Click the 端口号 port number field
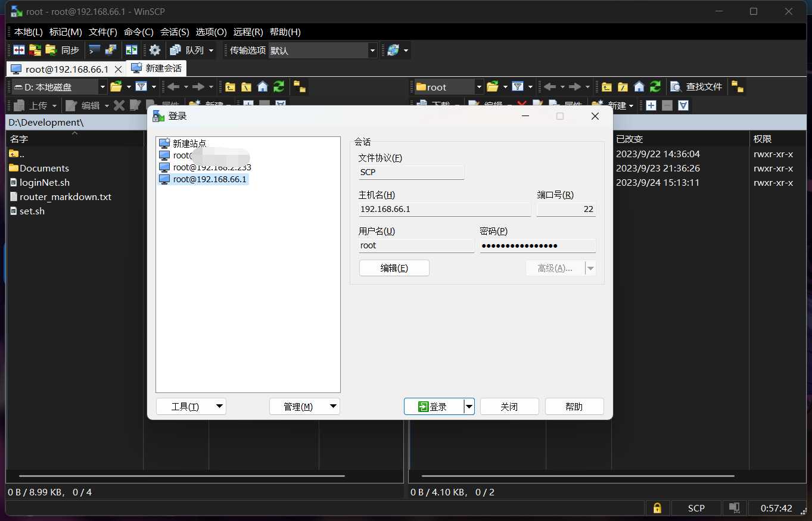 point(566,209)
